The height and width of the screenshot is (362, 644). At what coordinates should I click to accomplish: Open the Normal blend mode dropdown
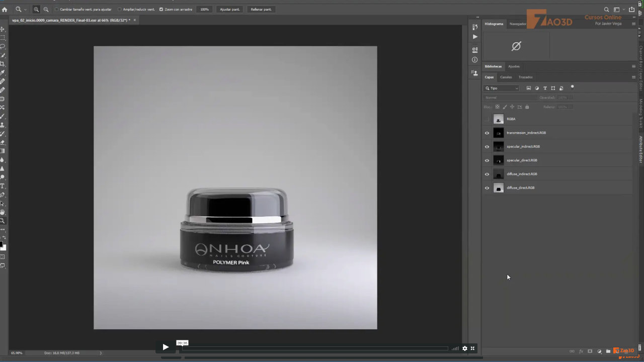(x=510, y=98)
